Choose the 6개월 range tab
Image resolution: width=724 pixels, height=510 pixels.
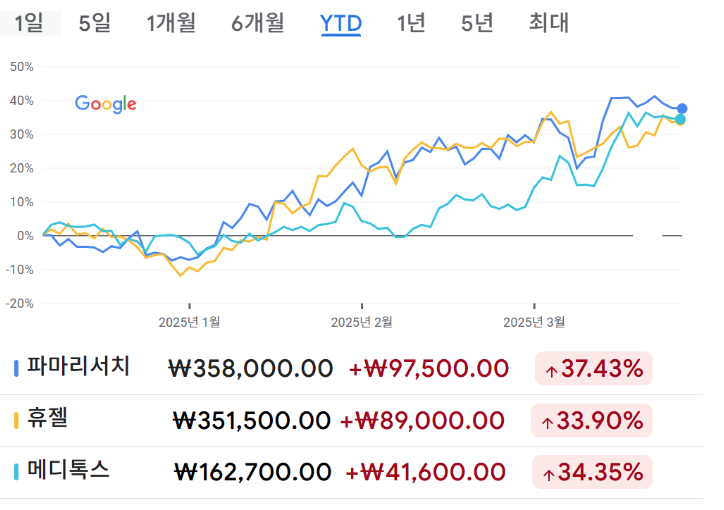(x=258, y=23)
